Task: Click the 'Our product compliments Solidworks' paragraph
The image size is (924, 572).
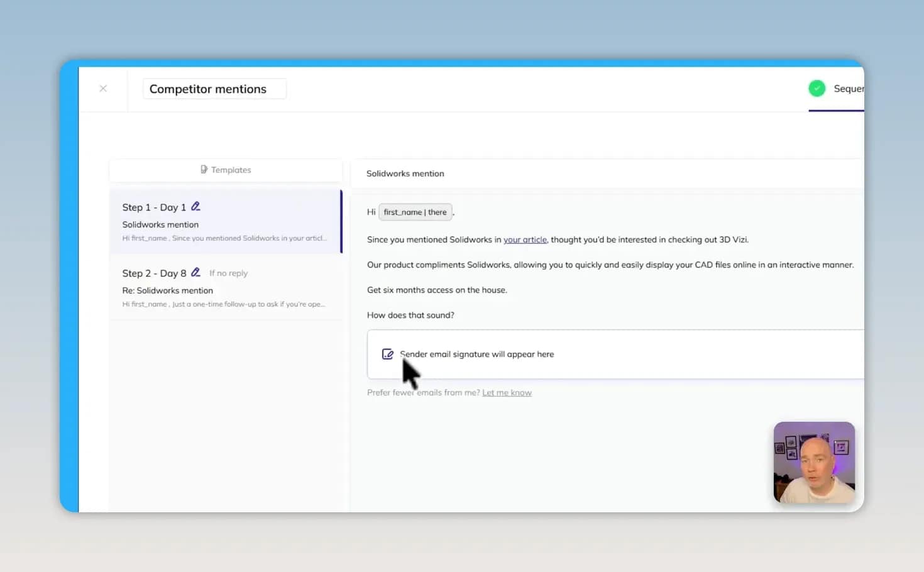Action: point(610,265)
